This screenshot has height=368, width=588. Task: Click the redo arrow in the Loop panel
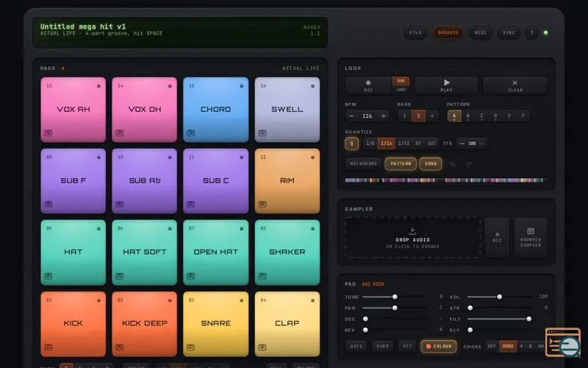tap(468, 164)
